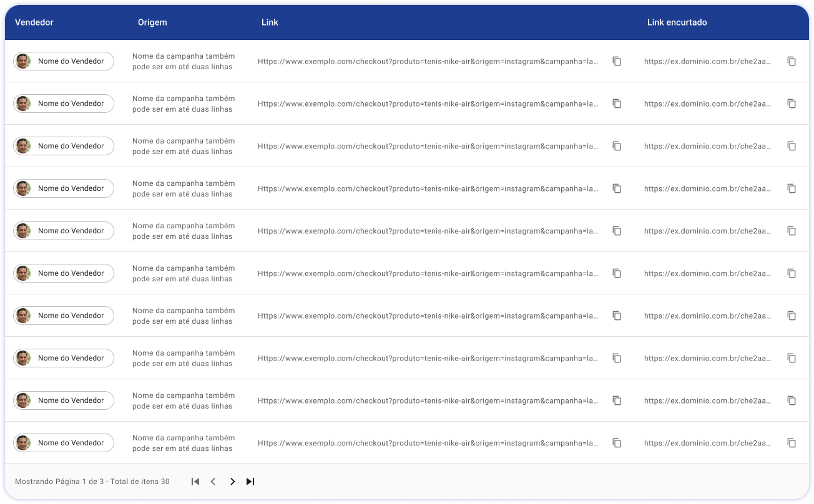Viewport: 814px width, 504px height.
Task: Copy the full link in the seventh row
Action: pyautogui.click(x=617, y=316)
